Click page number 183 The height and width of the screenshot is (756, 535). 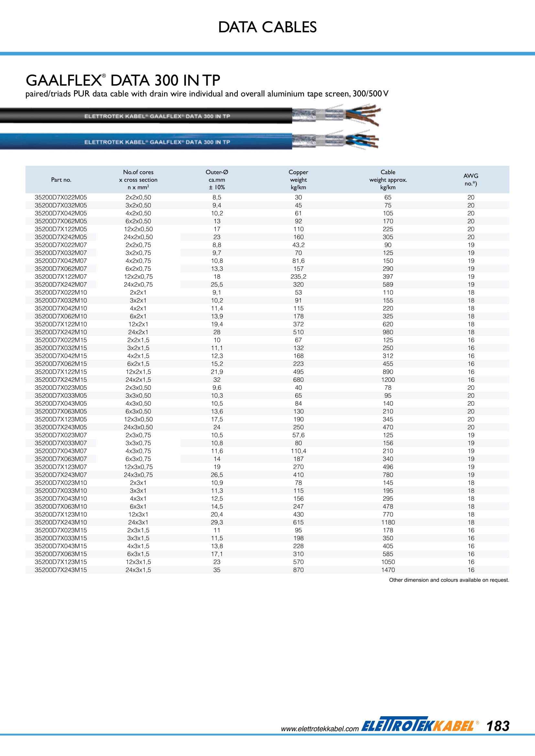[498, 726]
